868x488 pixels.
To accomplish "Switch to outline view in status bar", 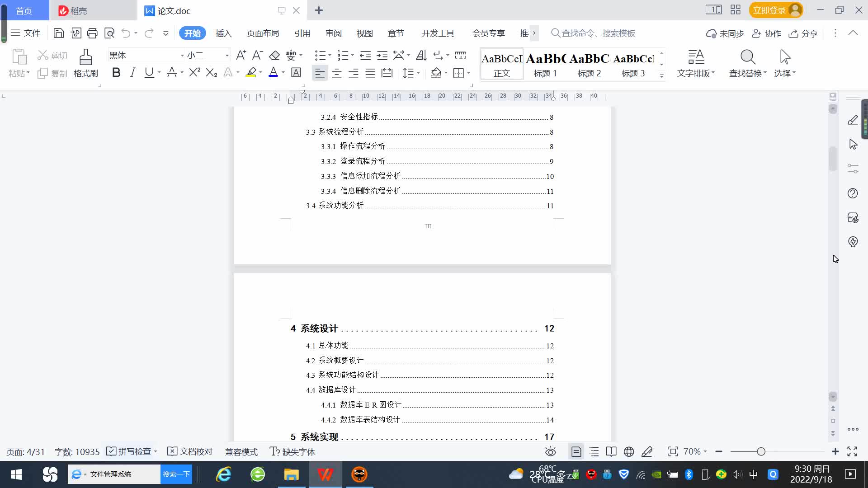I will point(594,451).
